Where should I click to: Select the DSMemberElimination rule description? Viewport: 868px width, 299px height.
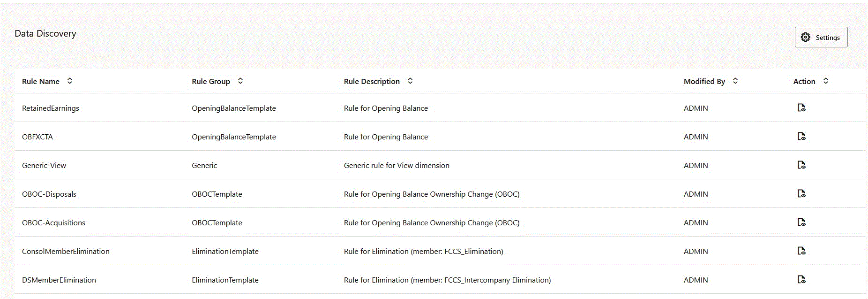coord(447,280)
